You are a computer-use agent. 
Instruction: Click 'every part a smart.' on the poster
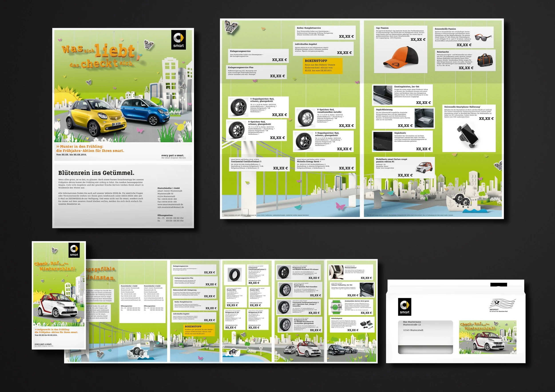pos(172,155)
